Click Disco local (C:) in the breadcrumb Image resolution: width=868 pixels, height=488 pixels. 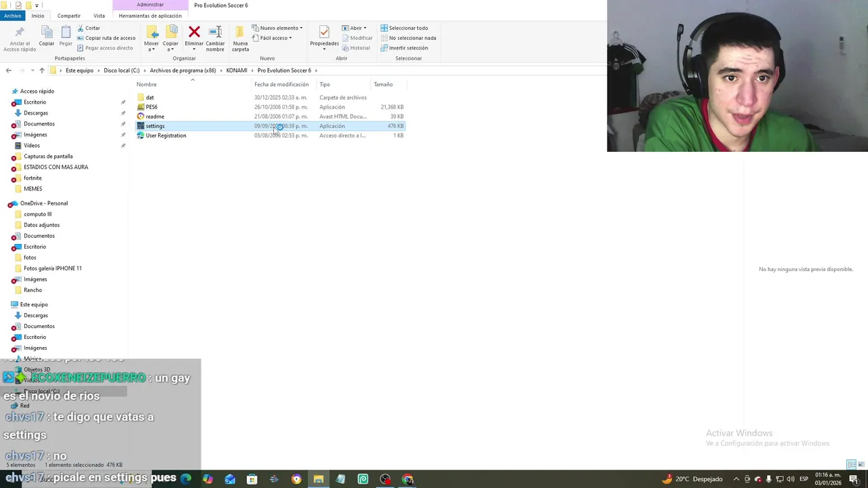tap(121, 70)
